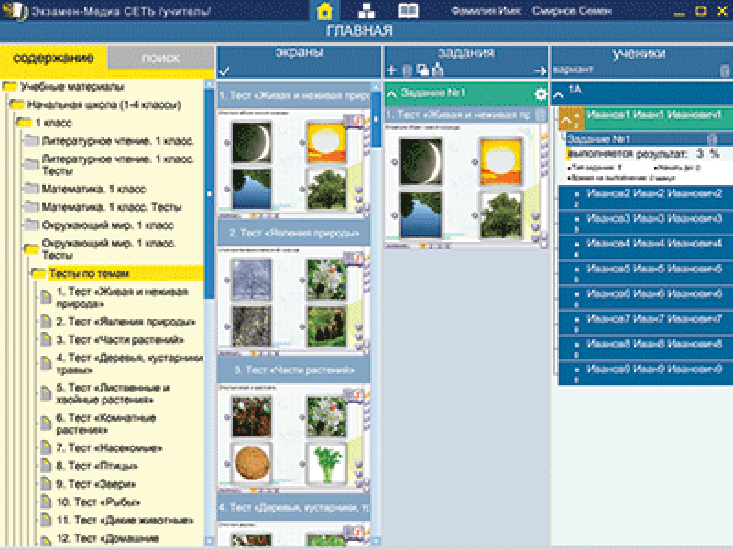This screenshot has height=550, width=733.
Task: Click header '3. Тест «Части растений»' in screens
Action: pos(294,370)
